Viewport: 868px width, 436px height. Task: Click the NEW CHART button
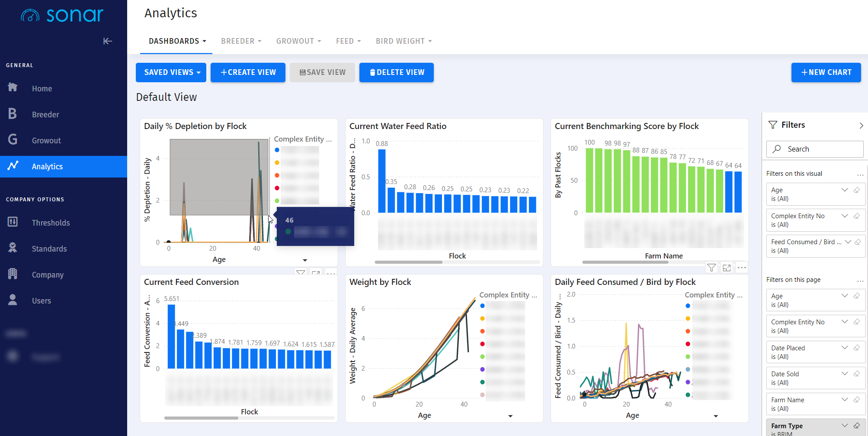(x=826, y=72)
